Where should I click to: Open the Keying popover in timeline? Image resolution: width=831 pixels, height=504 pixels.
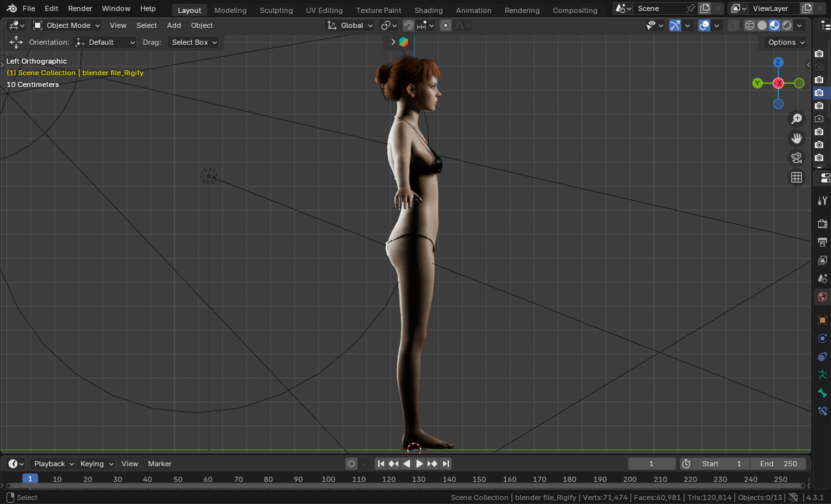point(96,464)
